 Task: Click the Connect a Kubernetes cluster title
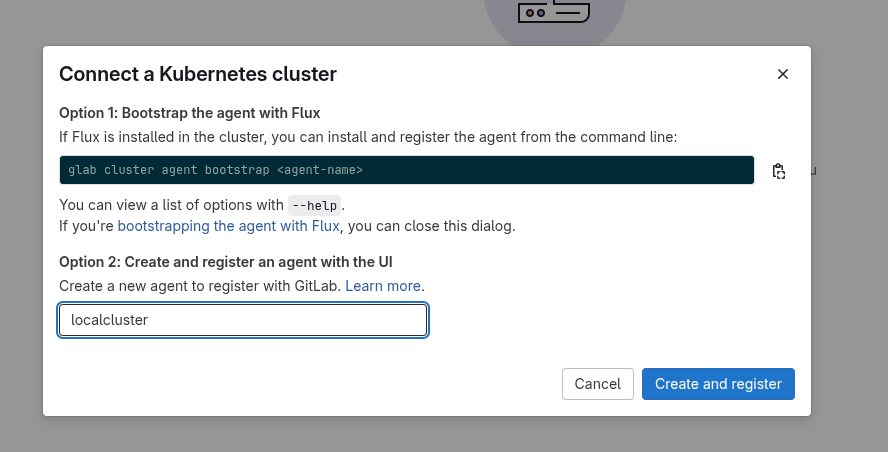pos(198,73)
